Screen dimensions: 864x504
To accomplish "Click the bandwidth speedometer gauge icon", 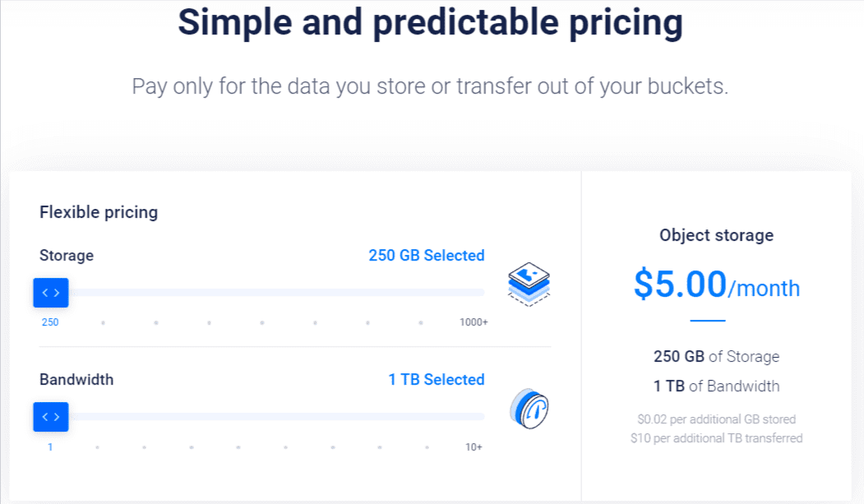I will coord(529,409).
